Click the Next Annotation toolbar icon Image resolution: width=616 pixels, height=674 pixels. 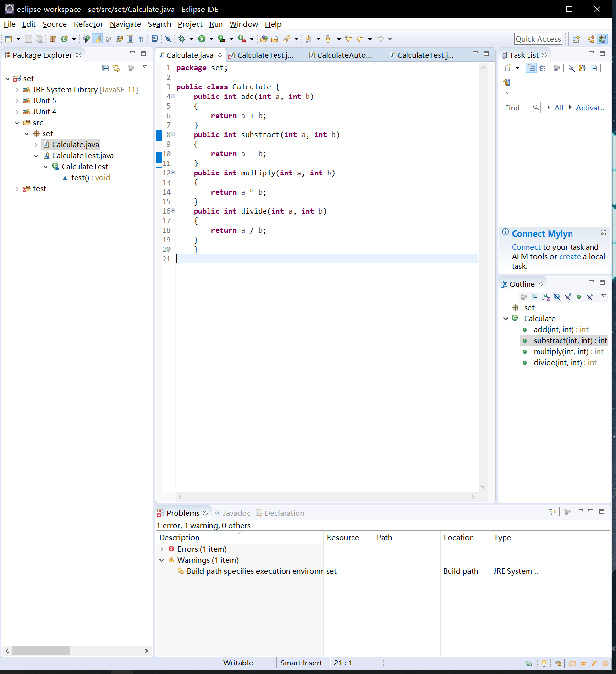tap(308, 39)
